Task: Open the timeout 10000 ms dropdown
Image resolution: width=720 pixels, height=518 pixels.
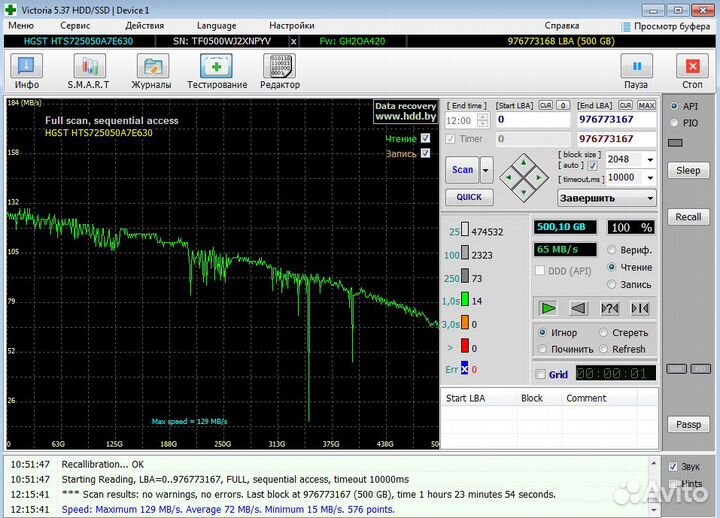Action: point(650,177)
